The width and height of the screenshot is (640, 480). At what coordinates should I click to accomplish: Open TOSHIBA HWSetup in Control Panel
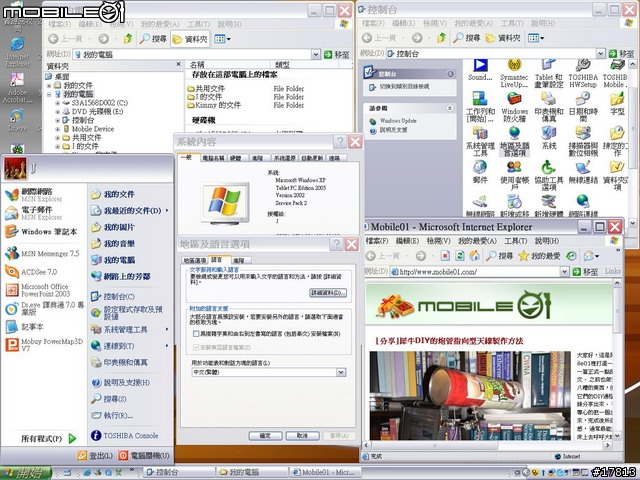pyautogui.click(x=583, y=73)
